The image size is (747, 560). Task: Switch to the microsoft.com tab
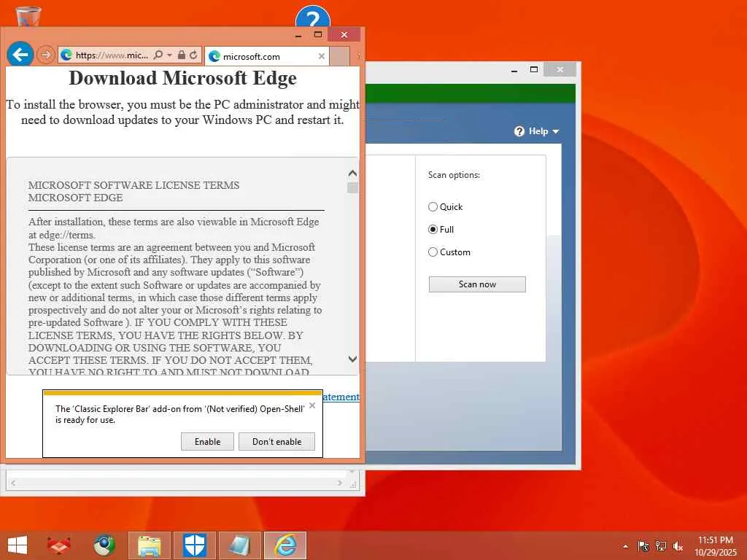pyautogui.click(x=267, y=56)
